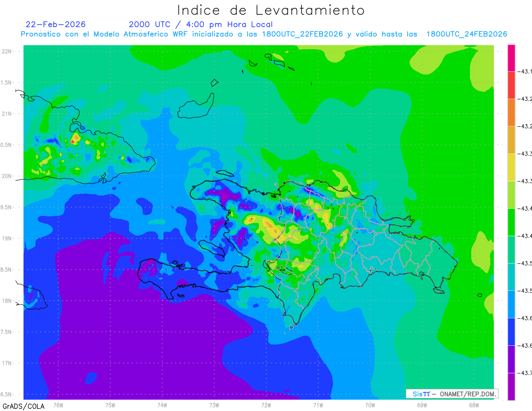Screen dimensions: 532x411
Task: Click the "70W" longitude label
Action: point(370,405)
